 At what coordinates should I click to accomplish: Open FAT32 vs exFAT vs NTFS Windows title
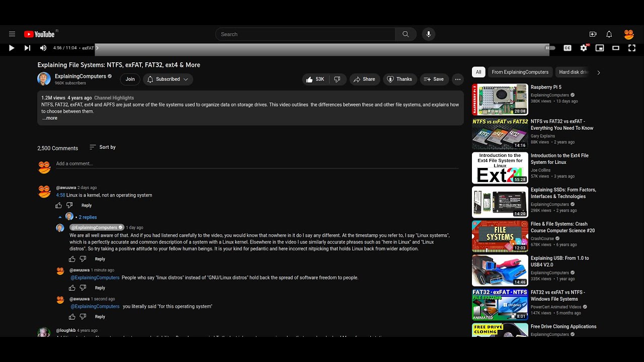(x=558, y=296)
